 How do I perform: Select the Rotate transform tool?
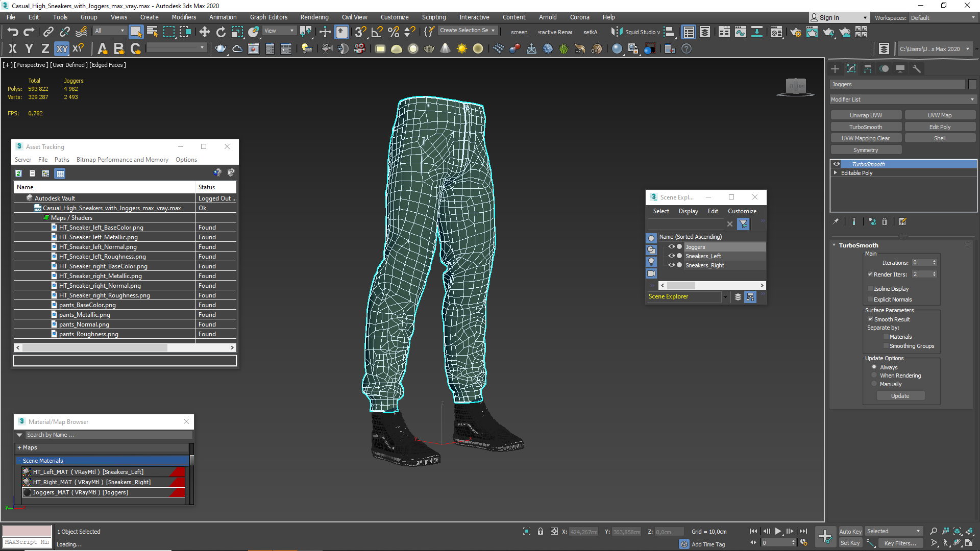220,32
